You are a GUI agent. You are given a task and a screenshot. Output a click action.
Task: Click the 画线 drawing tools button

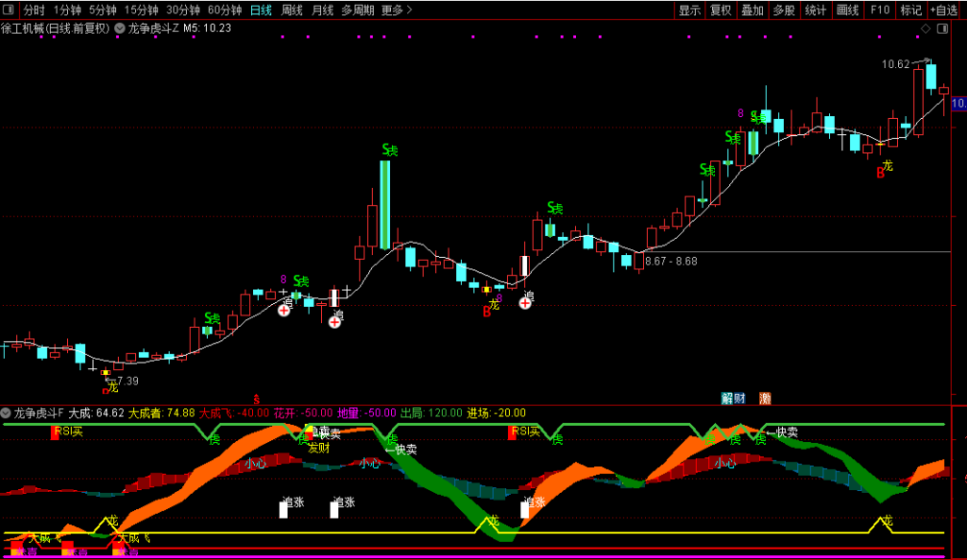click(x=847, y=10)
